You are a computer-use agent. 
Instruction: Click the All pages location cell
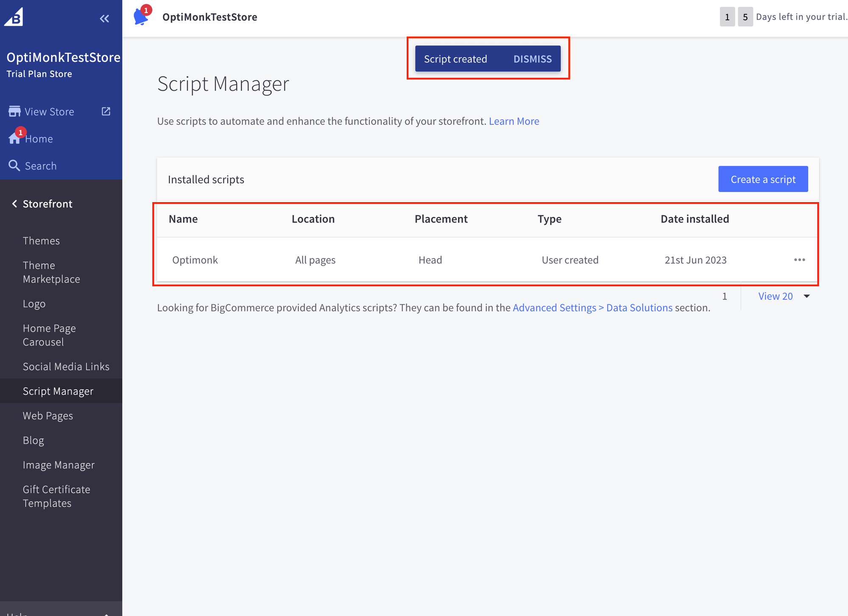tap(315, 260)
